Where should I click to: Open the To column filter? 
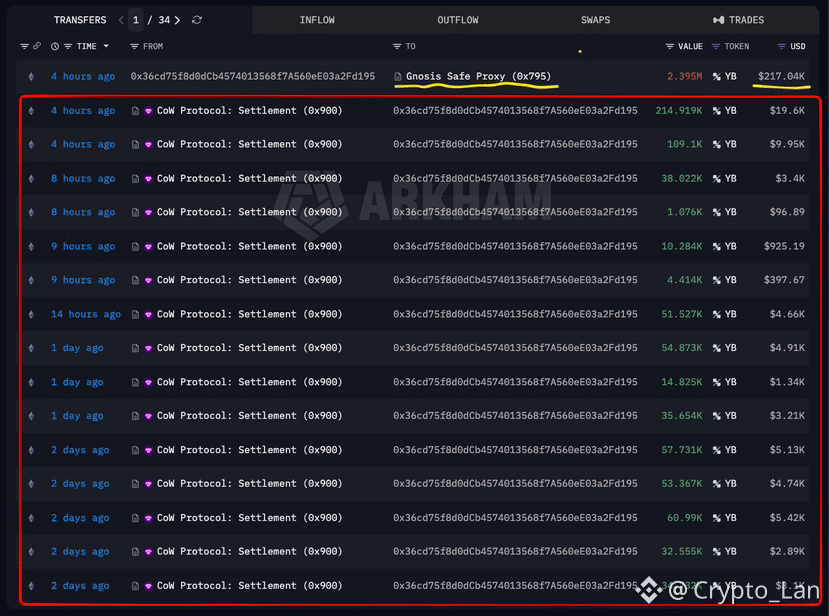pos(397,47)
